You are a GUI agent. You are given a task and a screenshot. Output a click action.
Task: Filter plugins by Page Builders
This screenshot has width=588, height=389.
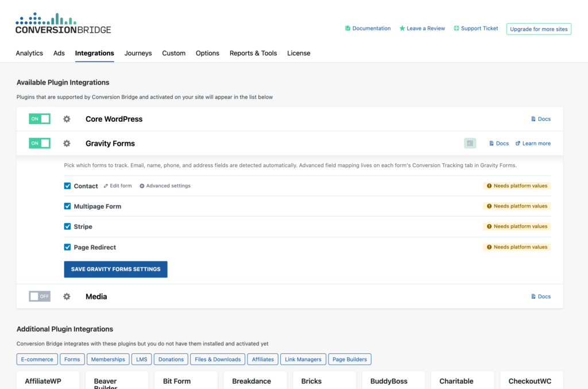[x=350, y=359]
